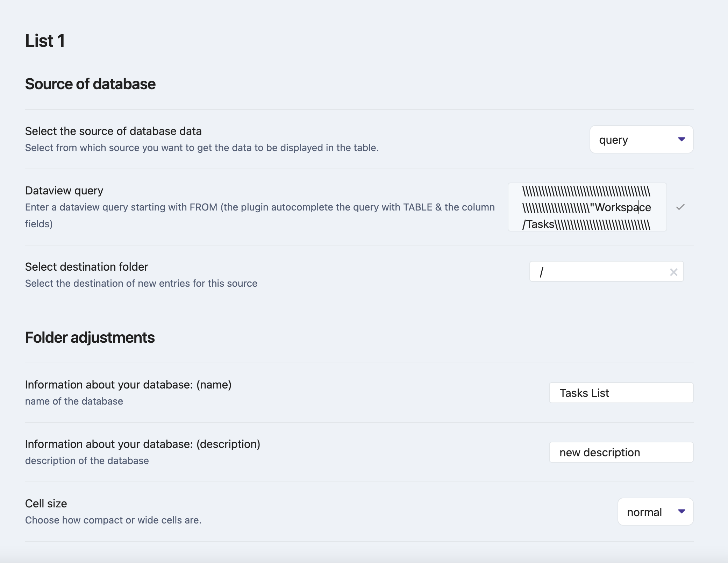Click the "Select destination folder" label
The image size is (728, 563).
point(86,266)
